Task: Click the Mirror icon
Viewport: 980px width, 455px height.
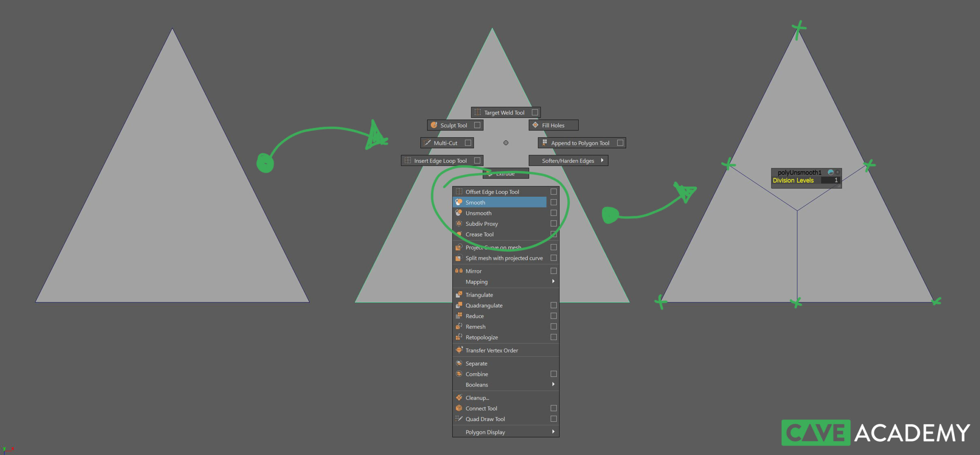Action: (x=459, y=271)
